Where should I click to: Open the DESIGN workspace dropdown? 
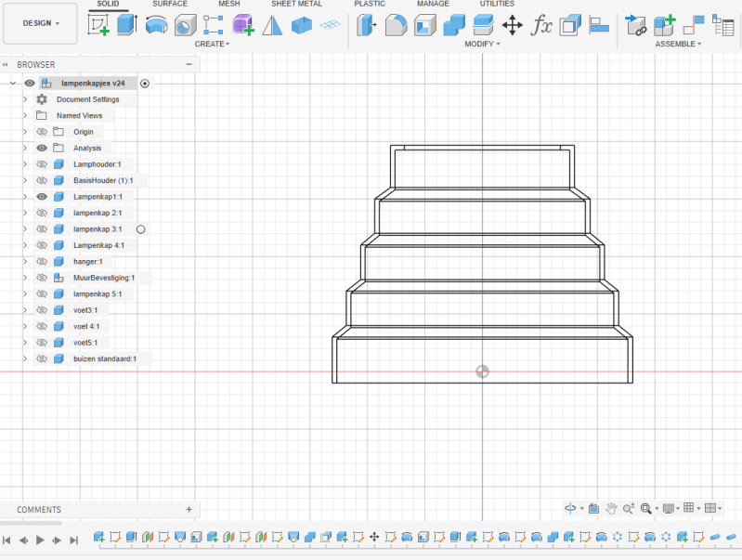pos(40,23)
